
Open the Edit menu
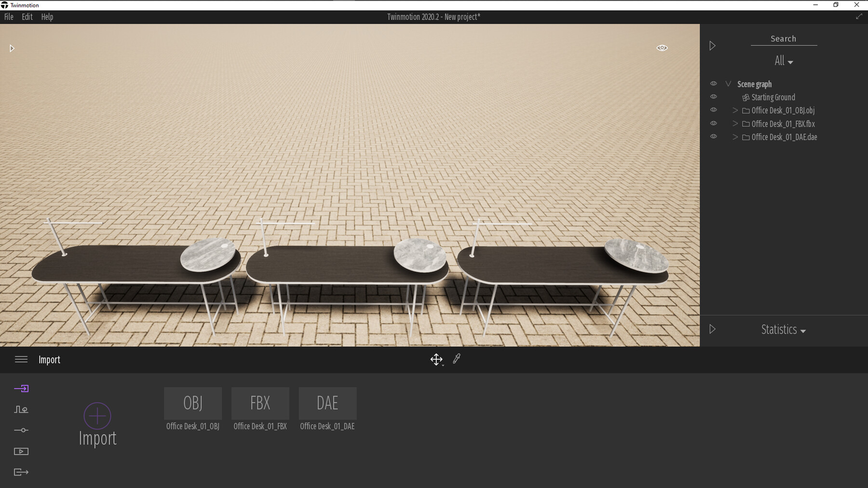[x=27, y=16]
